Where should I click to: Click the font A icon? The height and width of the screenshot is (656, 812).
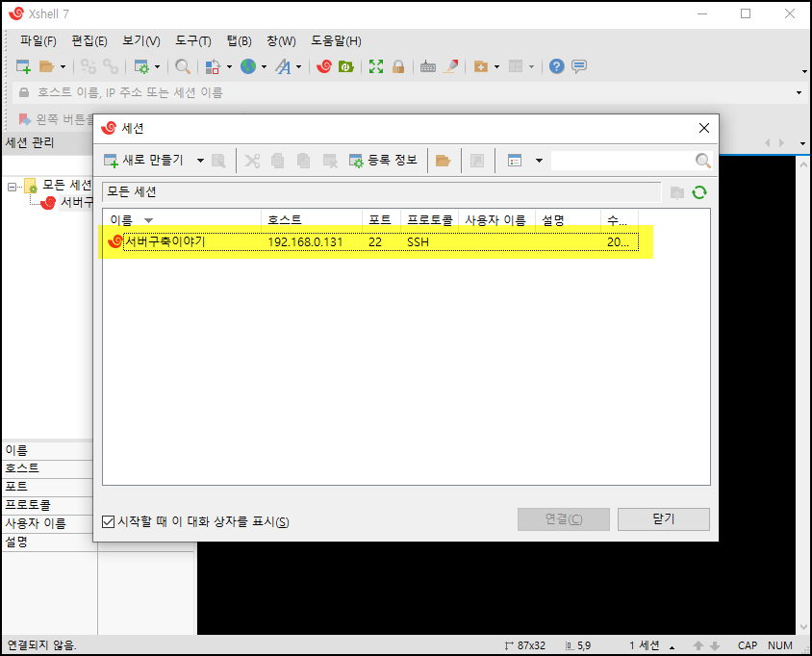coord(283,66)
